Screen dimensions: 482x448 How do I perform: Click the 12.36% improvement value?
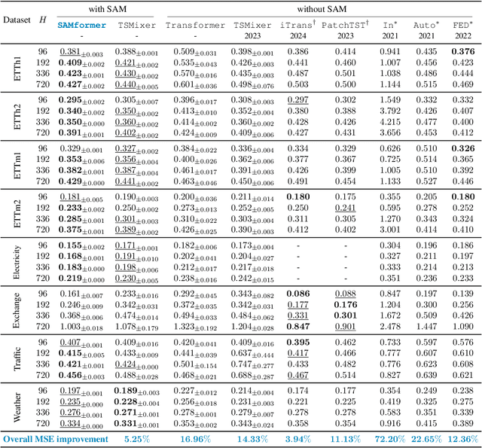pos(463,439)
